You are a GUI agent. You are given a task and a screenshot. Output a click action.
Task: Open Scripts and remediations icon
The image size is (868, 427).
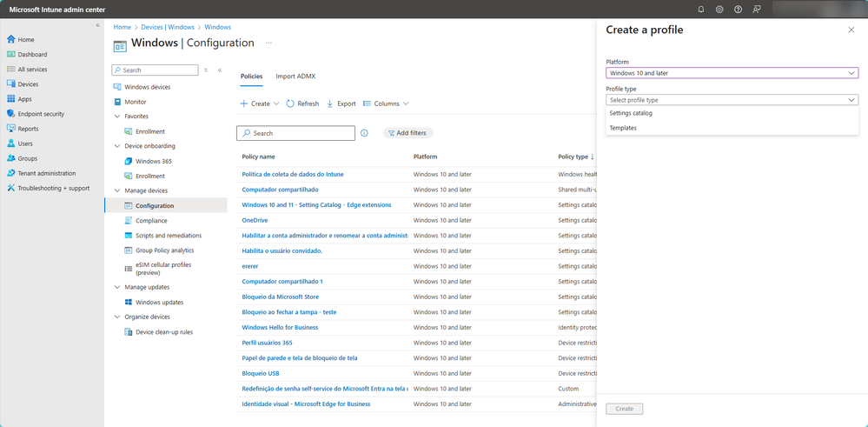129,236
